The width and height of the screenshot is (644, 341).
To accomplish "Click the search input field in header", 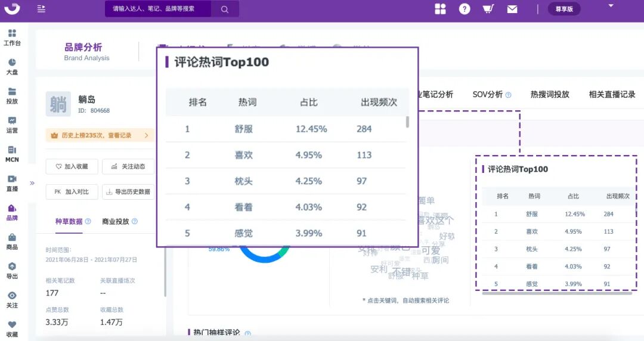I will tap(158, 9).
